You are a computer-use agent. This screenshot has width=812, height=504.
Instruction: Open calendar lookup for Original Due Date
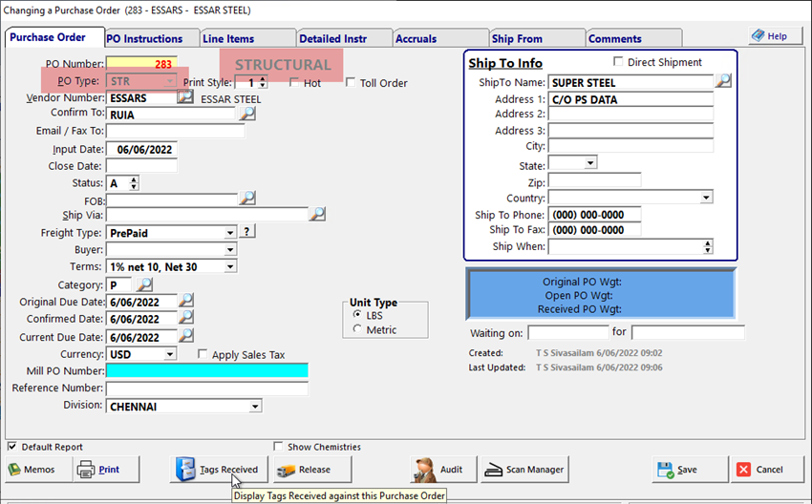186,300
